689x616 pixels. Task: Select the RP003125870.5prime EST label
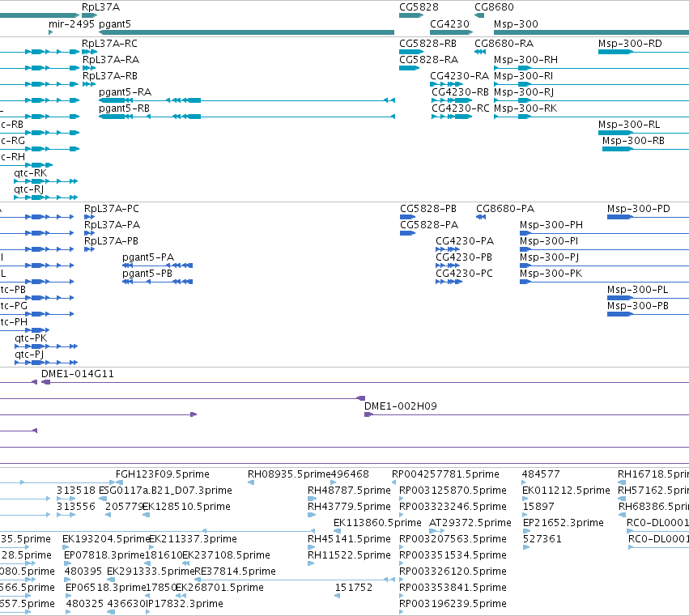pos(453,491)
